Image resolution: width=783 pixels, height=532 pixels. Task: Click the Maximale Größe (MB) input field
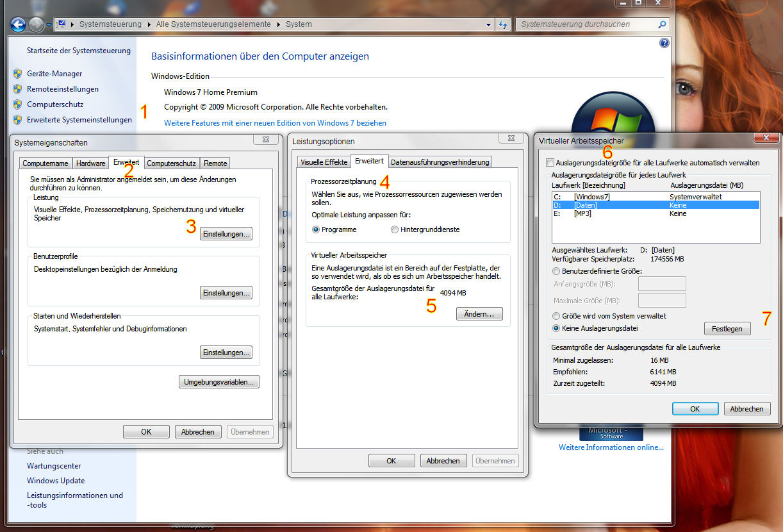tap(662, 300)
